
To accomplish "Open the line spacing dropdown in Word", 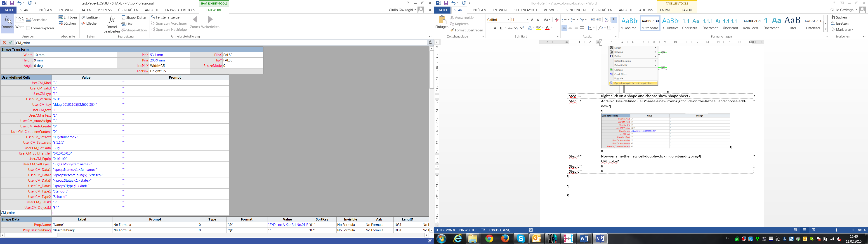I will tap(591, 28).
